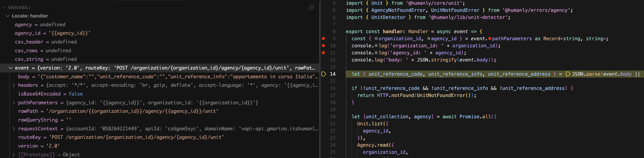Screen dimensions: 644x158
Task: Click UnitDetector import on line 6
Action: pyautogui.click(x=388, y=17)
